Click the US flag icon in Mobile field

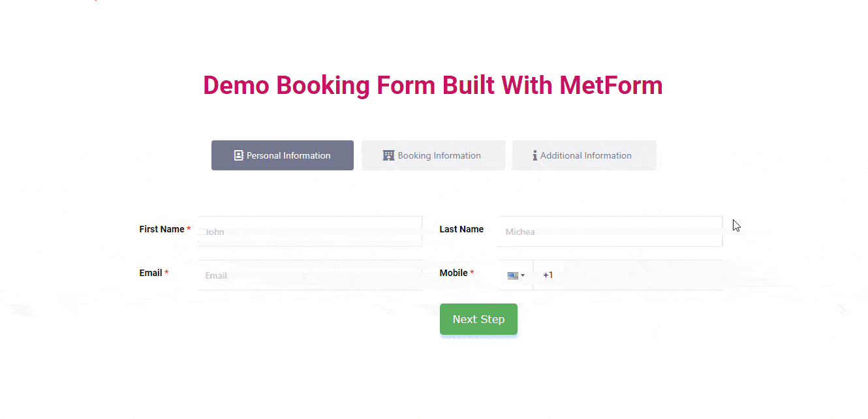point(513,275)
